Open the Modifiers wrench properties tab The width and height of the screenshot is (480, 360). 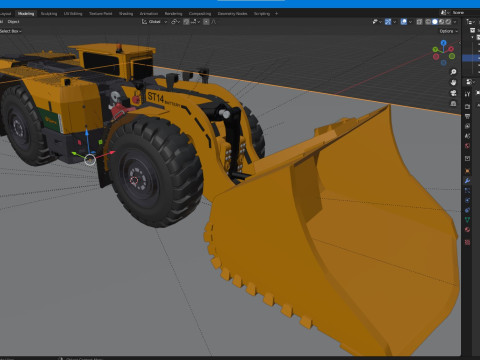tap(467, 181)
